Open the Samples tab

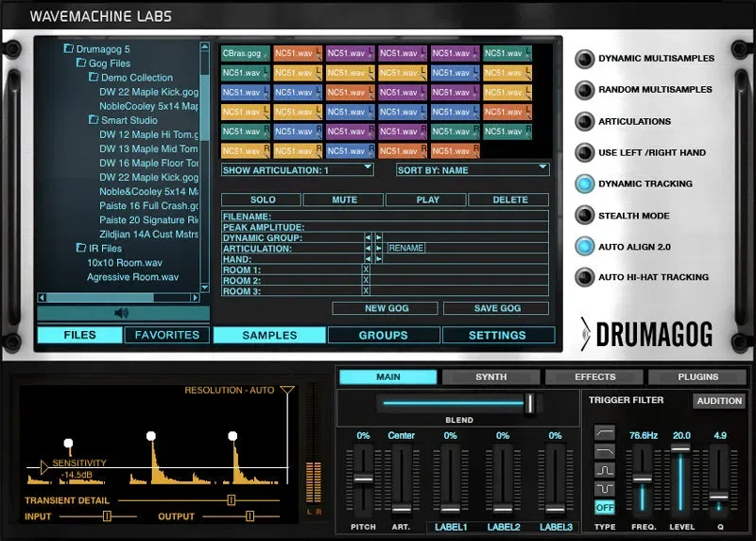(x=269, y=335)
